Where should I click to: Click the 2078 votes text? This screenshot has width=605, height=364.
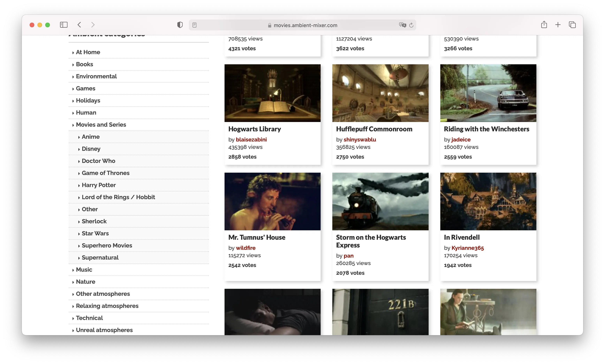click(x=350, y=273)
